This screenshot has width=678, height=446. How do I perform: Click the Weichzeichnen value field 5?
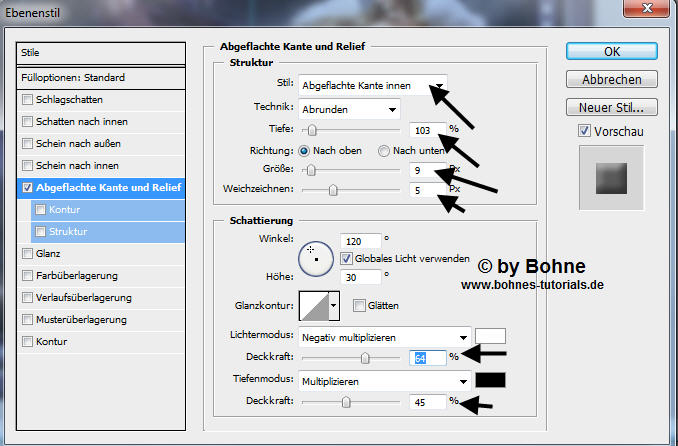coord(428,190)
